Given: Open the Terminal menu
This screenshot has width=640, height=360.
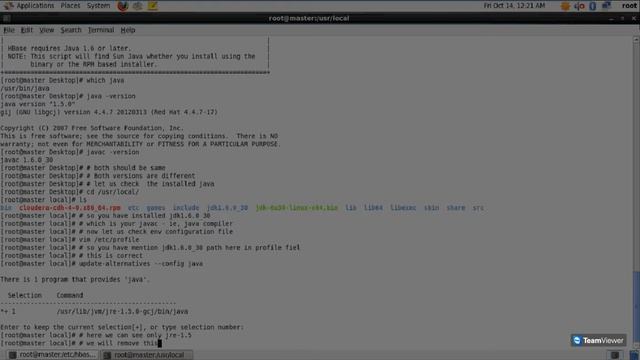Looking at the screenshot, I should pyautogui.click(x=101, y=30).
